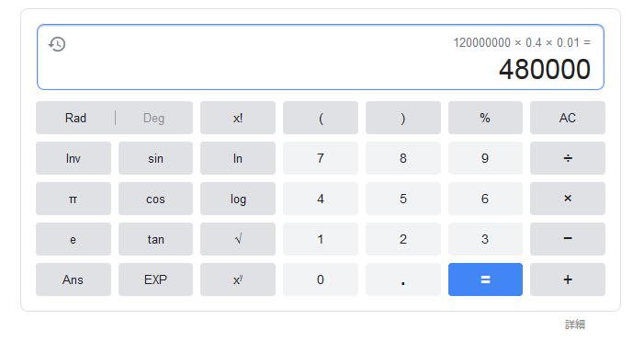This screenshot has width=644, height=342.
Task: Toggle the Inv inverse functions key
Action: 73,158
